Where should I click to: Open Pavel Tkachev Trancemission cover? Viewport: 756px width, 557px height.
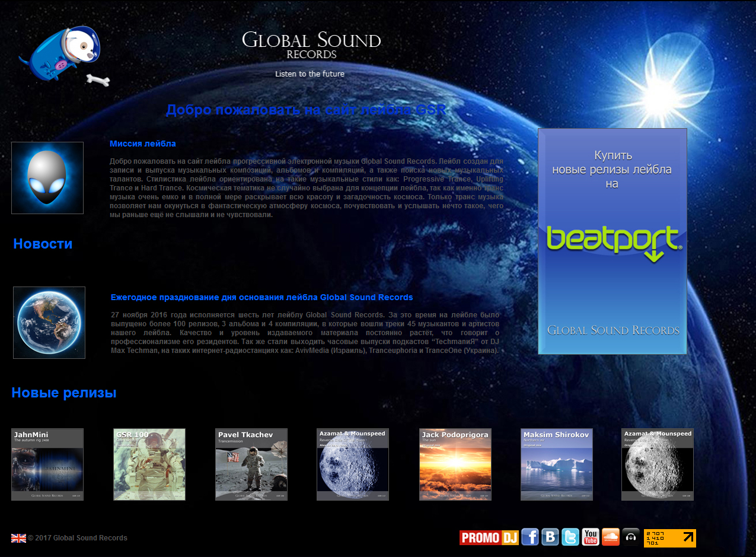click(x=251, y=464)
